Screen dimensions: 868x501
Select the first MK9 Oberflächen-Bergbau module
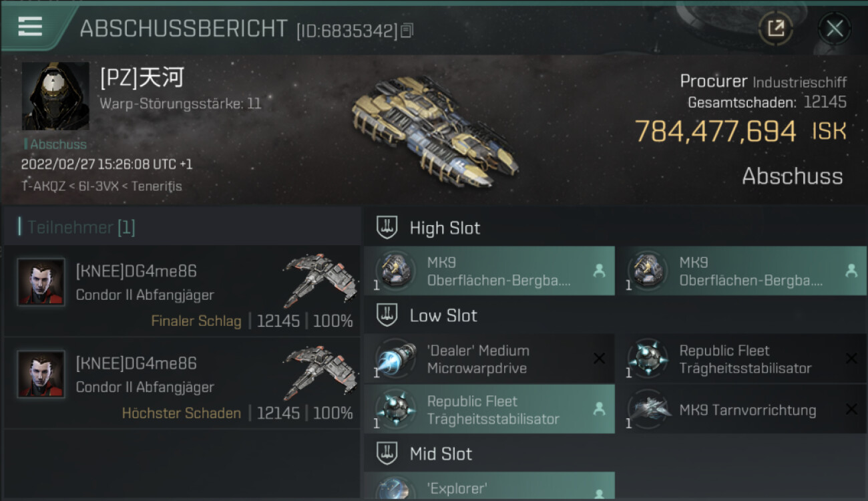coord(489,271)
